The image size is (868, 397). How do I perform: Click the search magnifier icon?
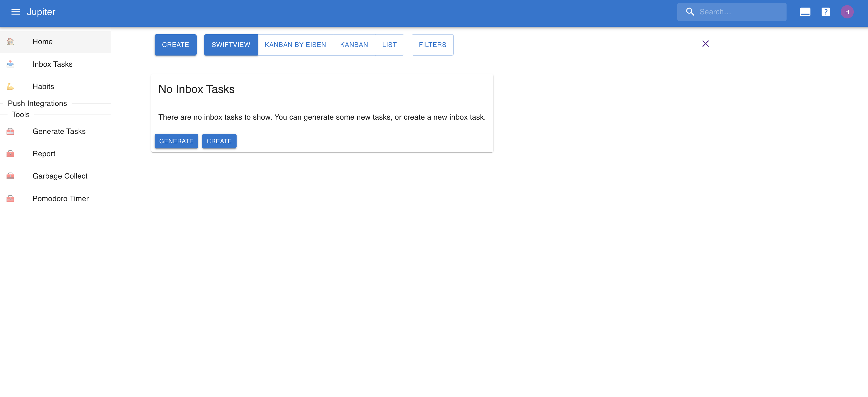pyautogui.click(x=690, y=12)
